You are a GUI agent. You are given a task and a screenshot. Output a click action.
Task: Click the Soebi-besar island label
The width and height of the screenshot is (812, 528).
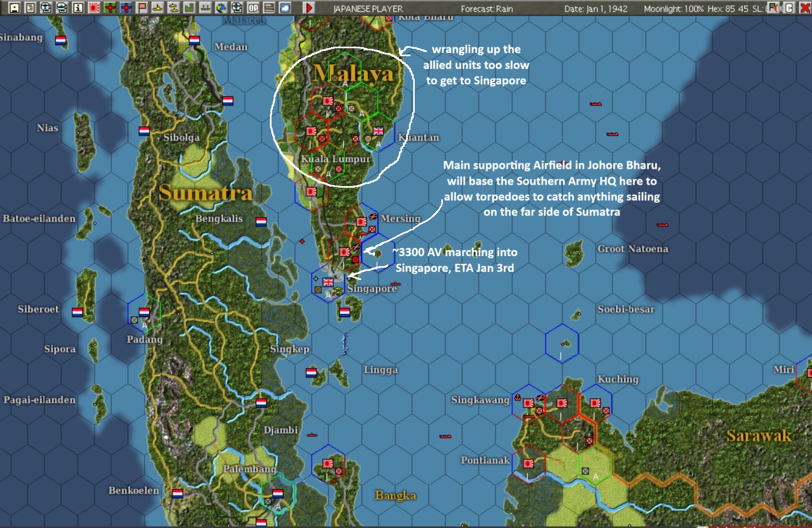click(x=626, y=309)
